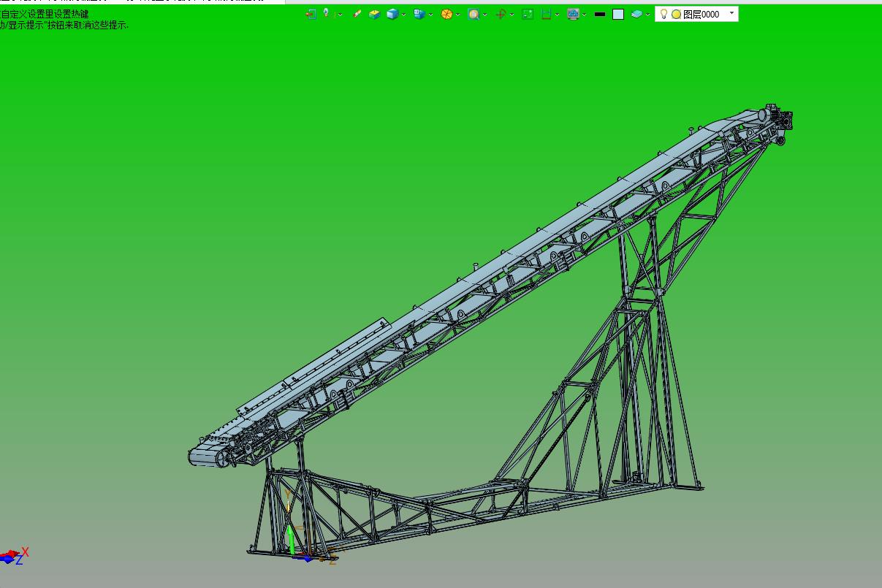The width and height of the screenshot is (882, 588).
Task: Expand the dropdown arrow beside orange sphere
Action: tap(458, 15)
